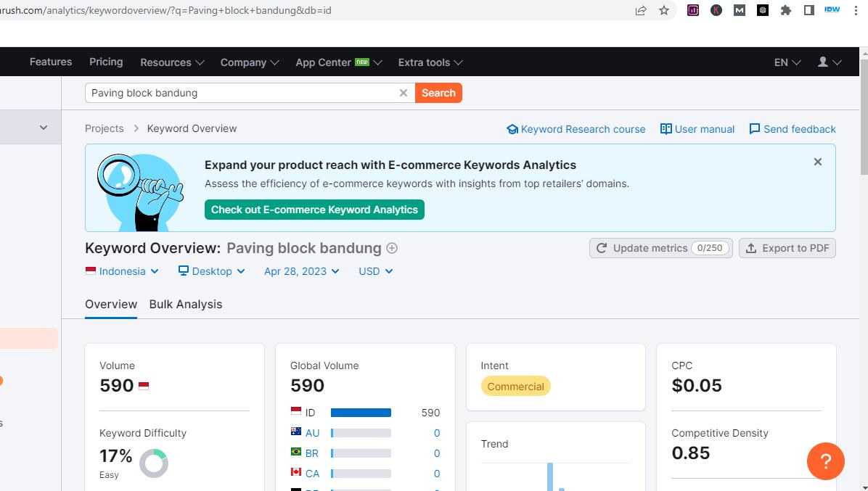Open the M browser extension icon
The width and height of the screenshot is (868, 491).
tap(739, 10)
